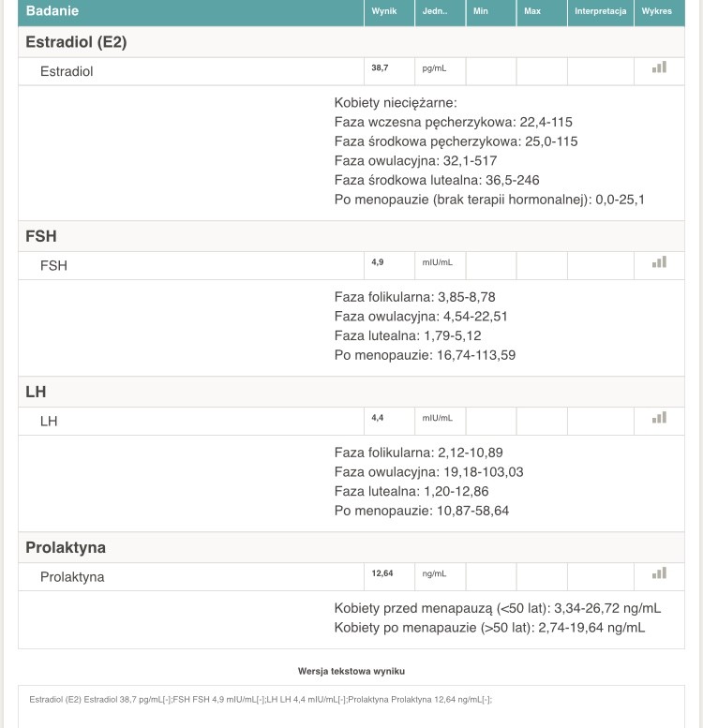
Task: Select the Interpretacja column header
Action: pyautogui.click(x=600, y=11)
